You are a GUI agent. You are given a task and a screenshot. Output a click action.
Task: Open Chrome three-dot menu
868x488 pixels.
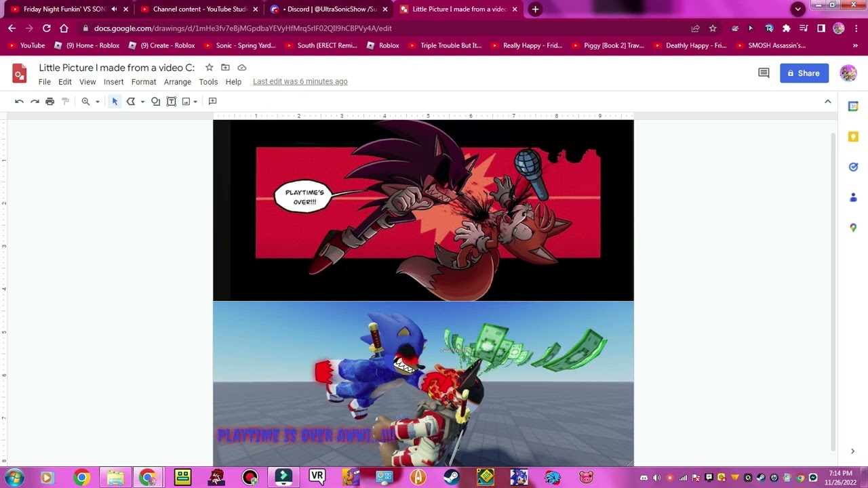tap(856, 28)
